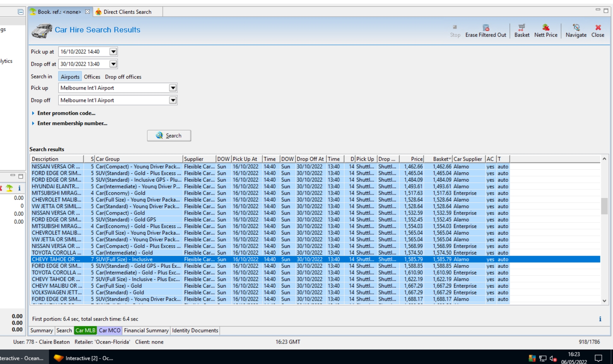Select the FORD EDGE 1,552.45 Gold GPS row
The width and height of the screenshot is (613, 364).
315,219
